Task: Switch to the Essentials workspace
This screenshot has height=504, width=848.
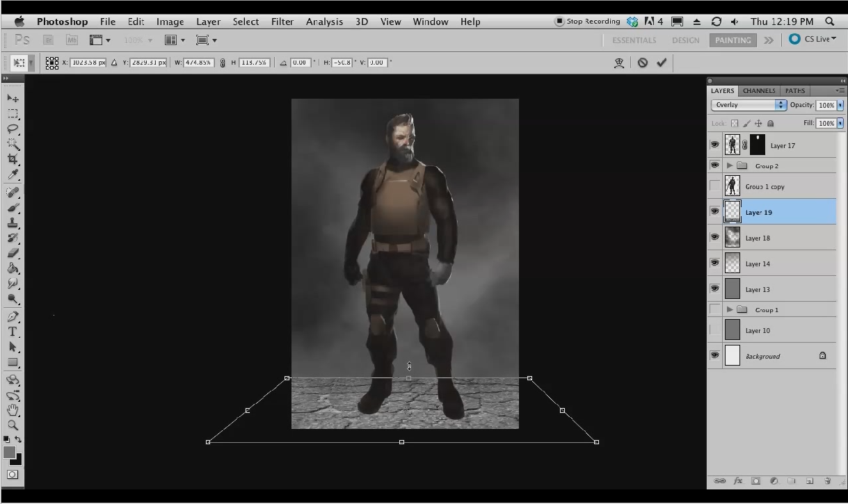Action: pos(634,40)
